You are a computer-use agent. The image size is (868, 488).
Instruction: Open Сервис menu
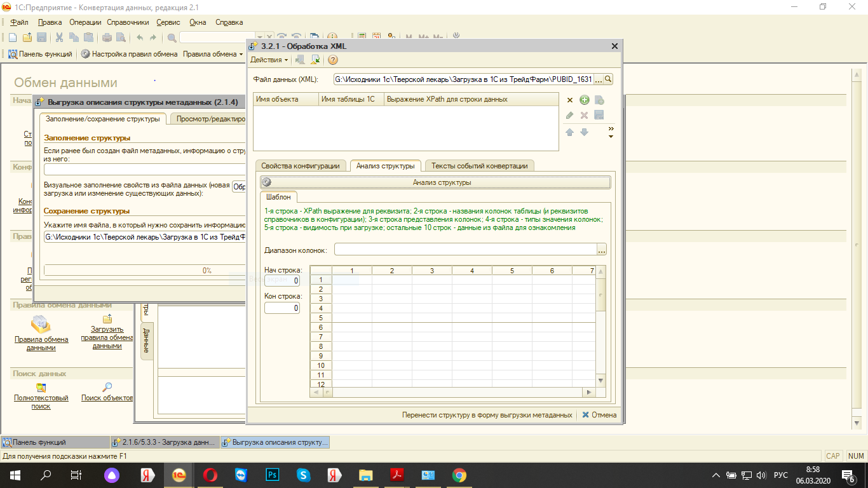[168, 22]
